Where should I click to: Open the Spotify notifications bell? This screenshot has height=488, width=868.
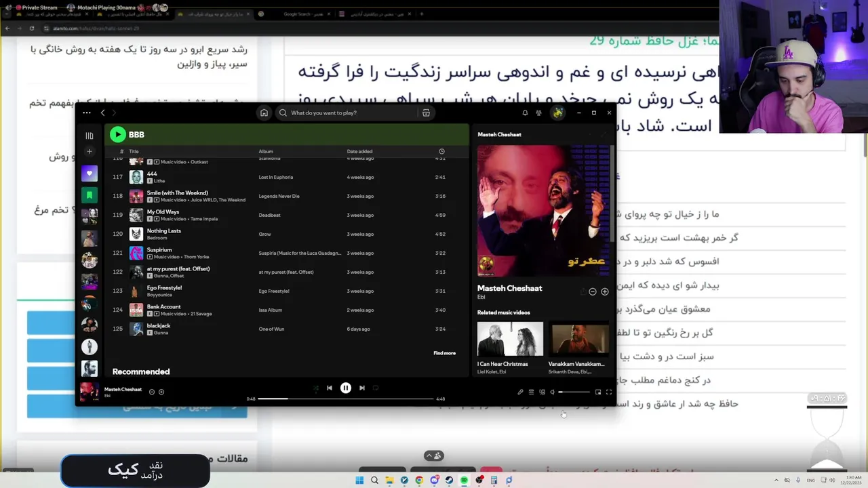[x=525, y=113]
